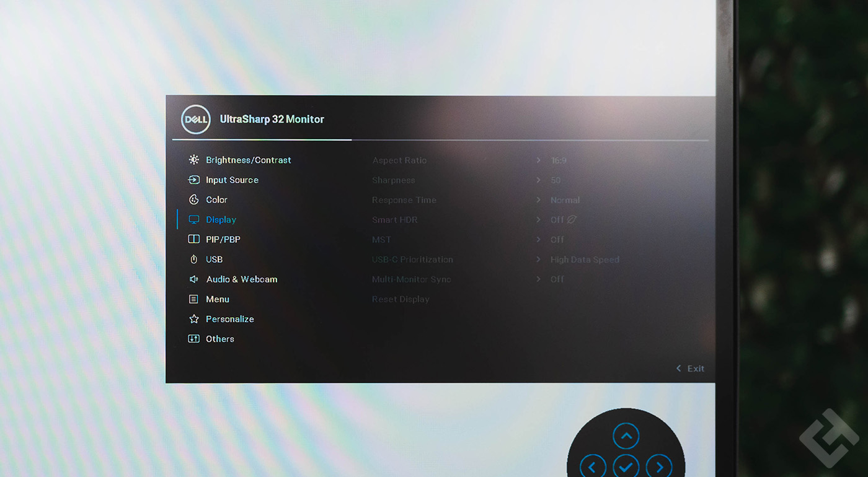Click the PIP/PBP split-screen icon

(x=194, y=239)
